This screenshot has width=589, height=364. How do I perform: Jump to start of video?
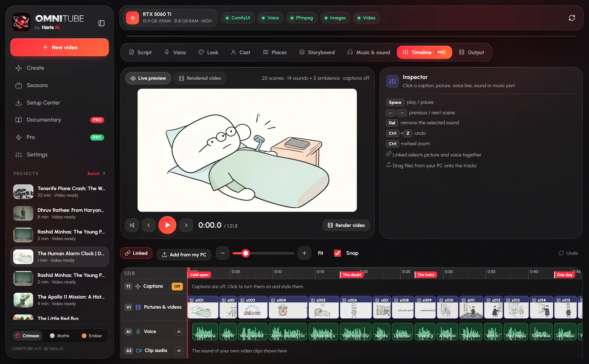click(132, 225)
